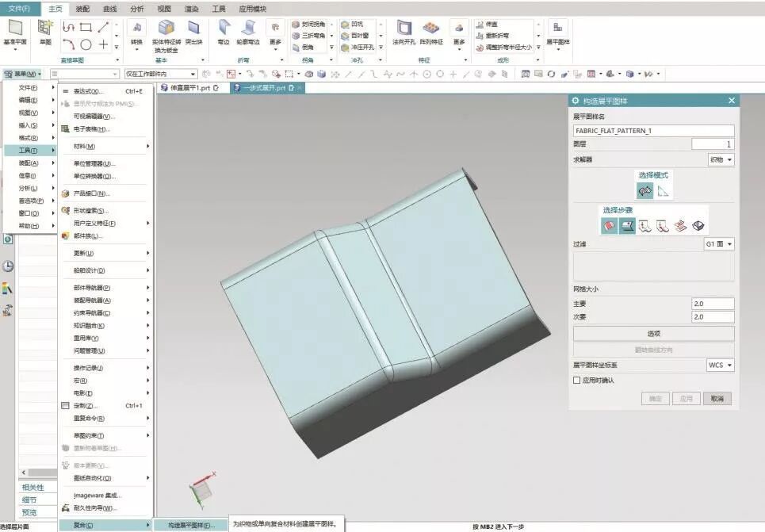This screenshot has width=765, height=532.
Task: Expand the 过滤 G1 filter dropdown
Action: tap(719, 244)
